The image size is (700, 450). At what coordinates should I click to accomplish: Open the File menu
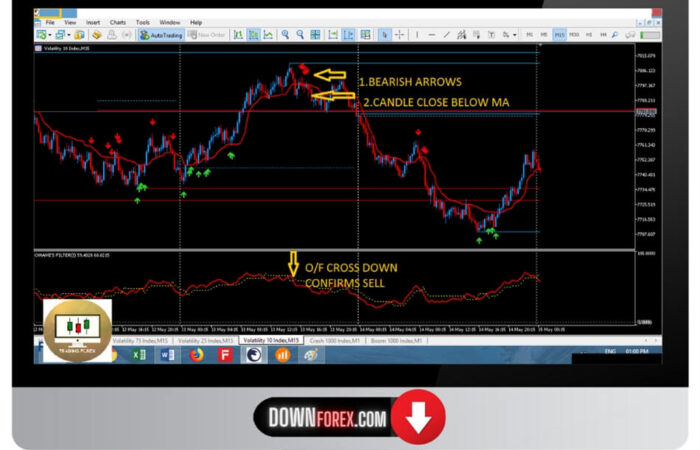tap(50, 22)
